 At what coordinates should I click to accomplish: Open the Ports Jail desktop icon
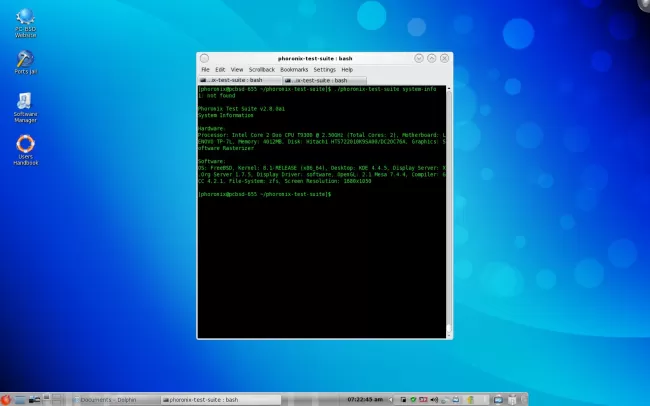pos(25,63)
